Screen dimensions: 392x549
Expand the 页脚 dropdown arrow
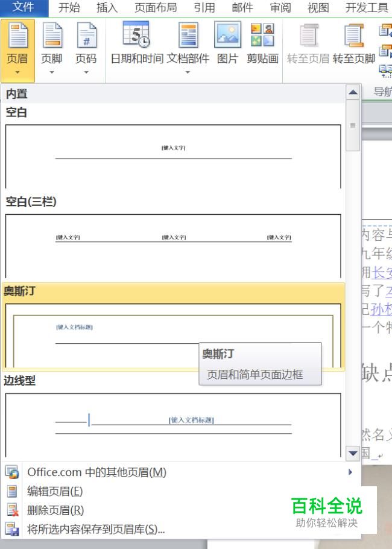pyautogui.click(x=52, y=72)
